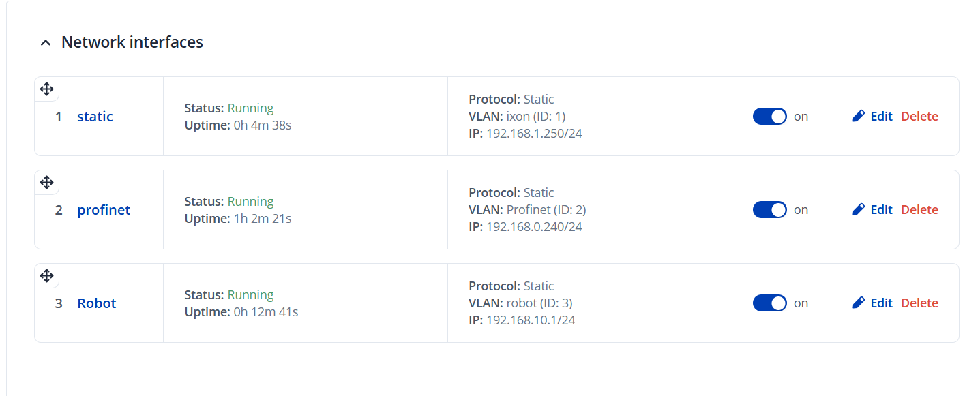
Task: Delete the Robot interface
Action: point(919,303)
